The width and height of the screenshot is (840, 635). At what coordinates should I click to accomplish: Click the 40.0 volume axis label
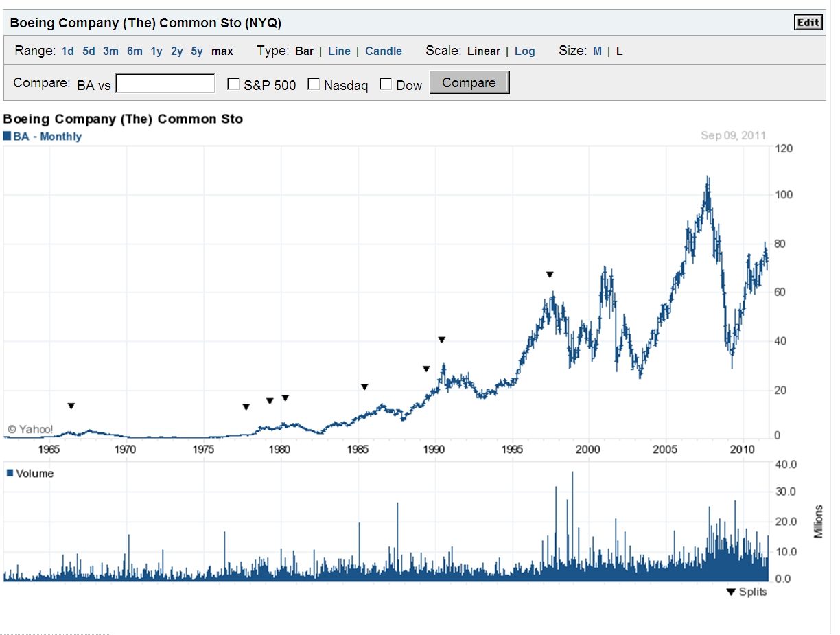pyautogui.click(x=786, y=464)
